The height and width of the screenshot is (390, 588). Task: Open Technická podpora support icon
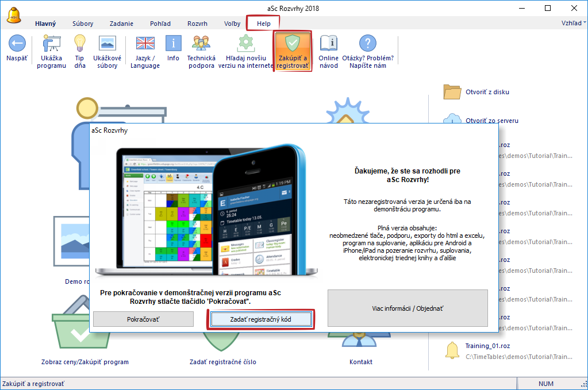pos(201,44)
